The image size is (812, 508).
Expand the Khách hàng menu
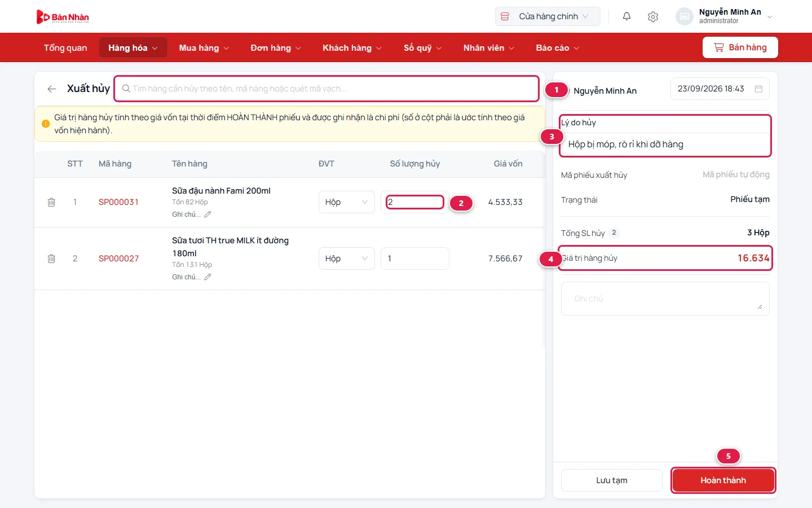(x=352, y=48)
